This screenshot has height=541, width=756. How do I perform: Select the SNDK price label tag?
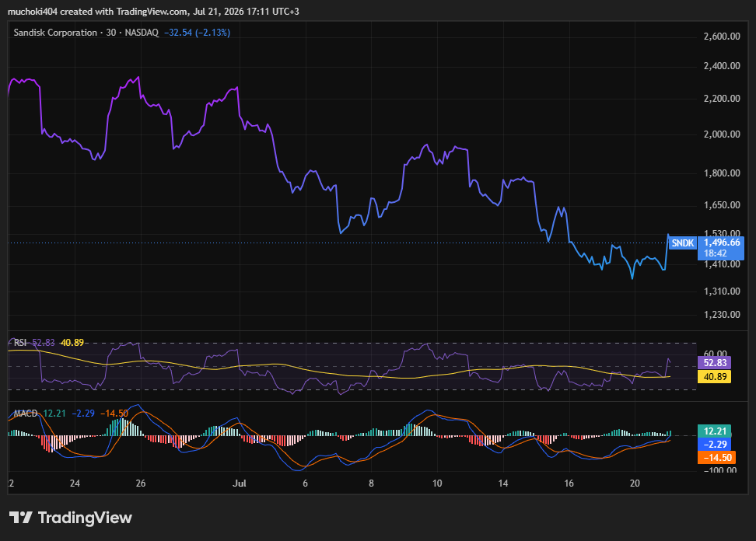point(683,243)
